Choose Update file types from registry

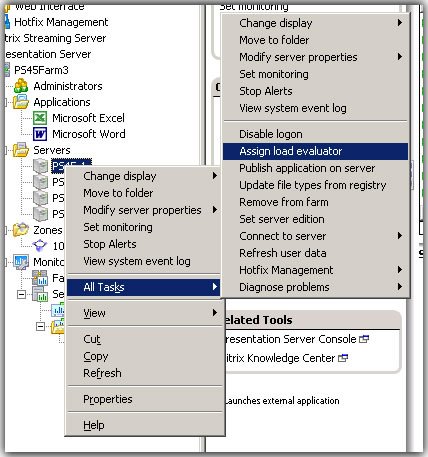[315, 185]
